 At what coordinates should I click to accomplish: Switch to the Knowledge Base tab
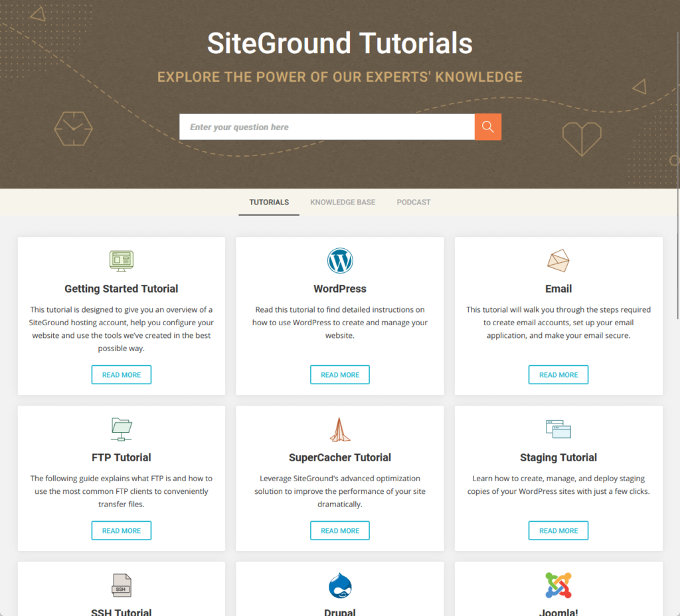(x=343, y=202)
